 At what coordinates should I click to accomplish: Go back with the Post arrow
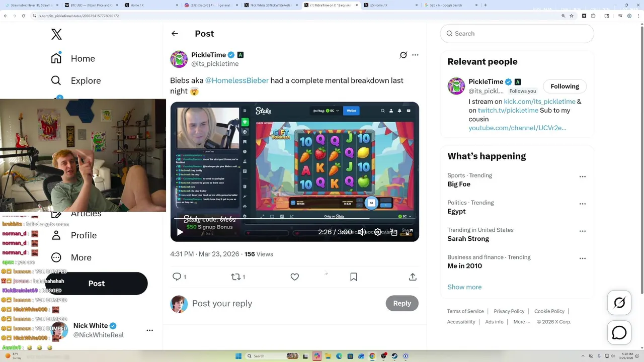tap(175, 34)
